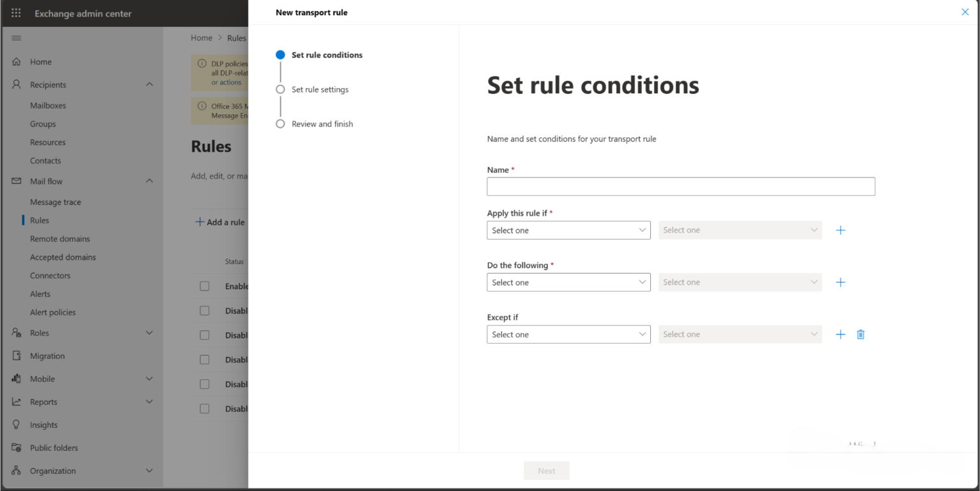
Task: Collapse the navigation with the hamburger icon
Action: click(16, 36)
